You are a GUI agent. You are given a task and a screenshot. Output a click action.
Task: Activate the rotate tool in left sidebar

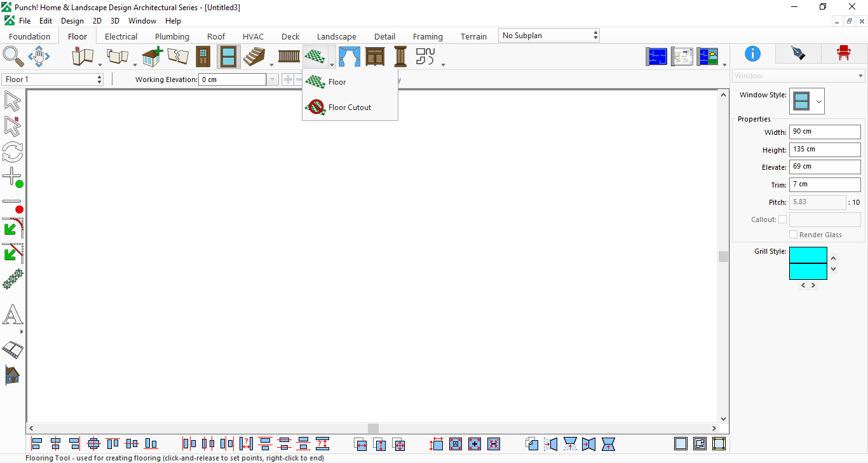click(13, 152)
